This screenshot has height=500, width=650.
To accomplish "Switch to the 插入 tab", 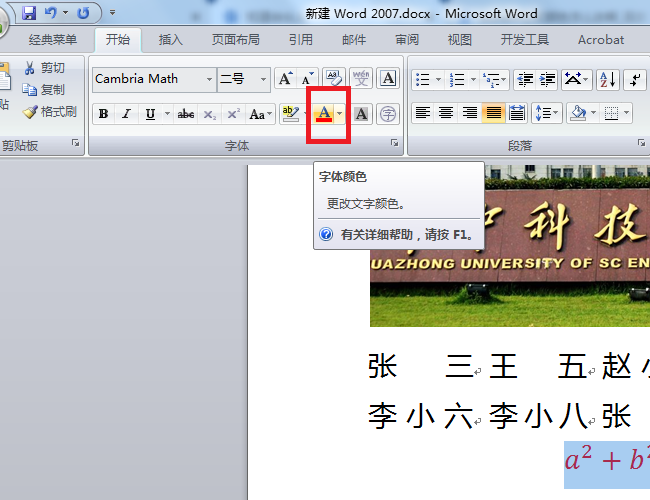I will pos(170,40).
